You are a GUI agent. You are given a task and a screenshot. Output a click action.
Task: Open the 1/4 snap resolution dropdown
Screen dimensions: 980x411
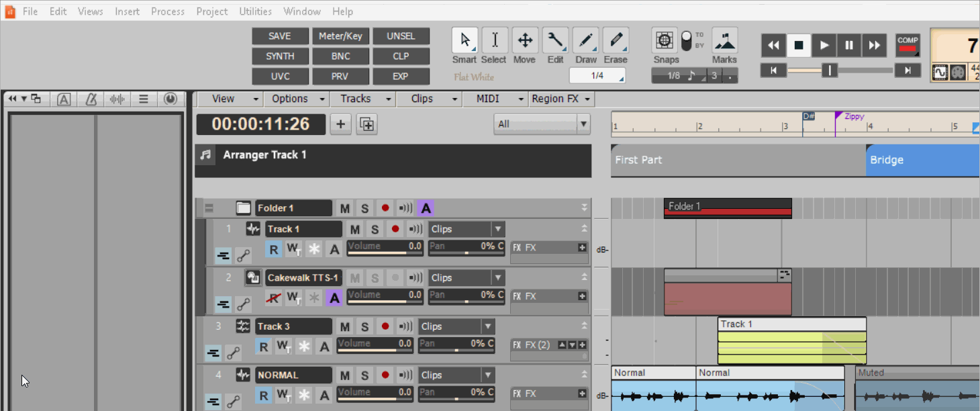597,76
